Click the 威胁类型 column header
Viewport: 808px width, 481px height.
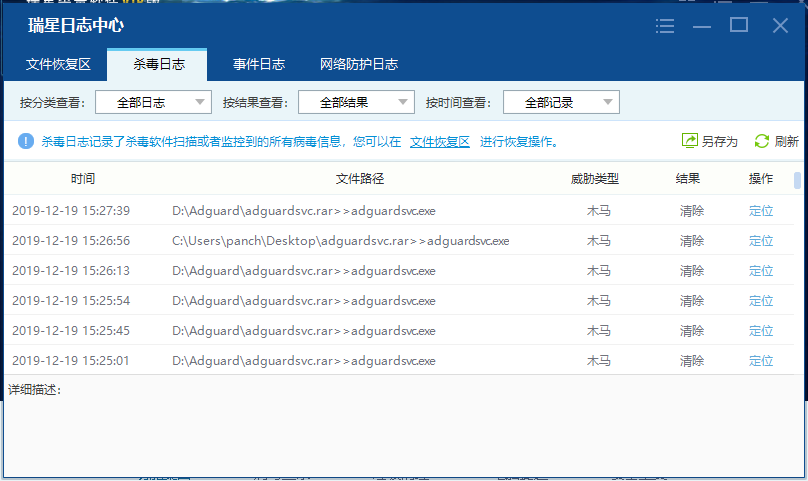[x=595, y=179]
